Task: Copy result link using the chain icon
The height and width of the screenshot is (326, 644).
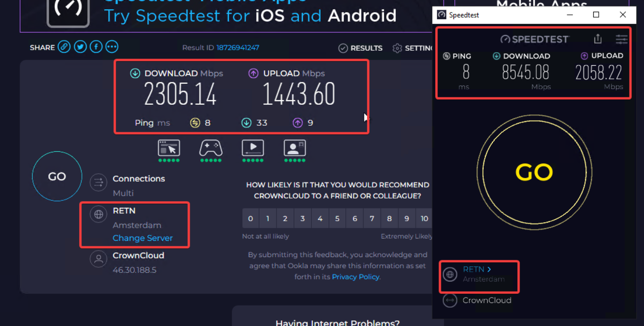Action: point(64,47)
